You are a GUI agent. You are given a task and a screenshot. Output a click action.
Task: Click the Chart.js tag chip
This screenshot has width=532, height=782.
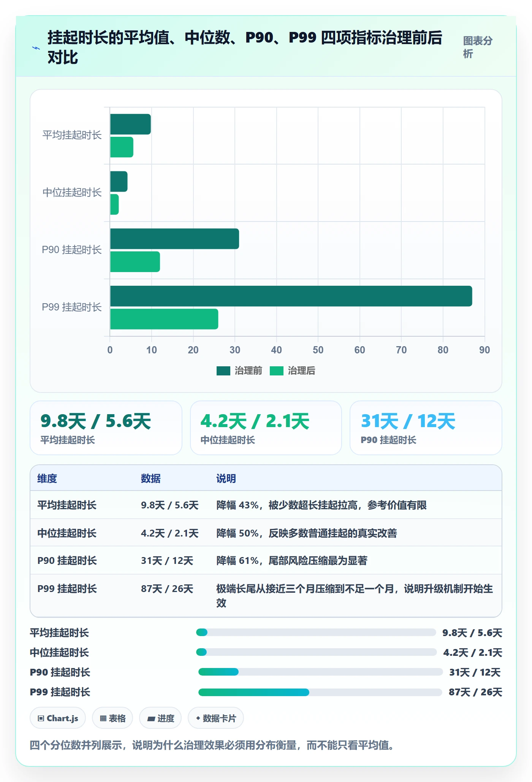[58, 718]
